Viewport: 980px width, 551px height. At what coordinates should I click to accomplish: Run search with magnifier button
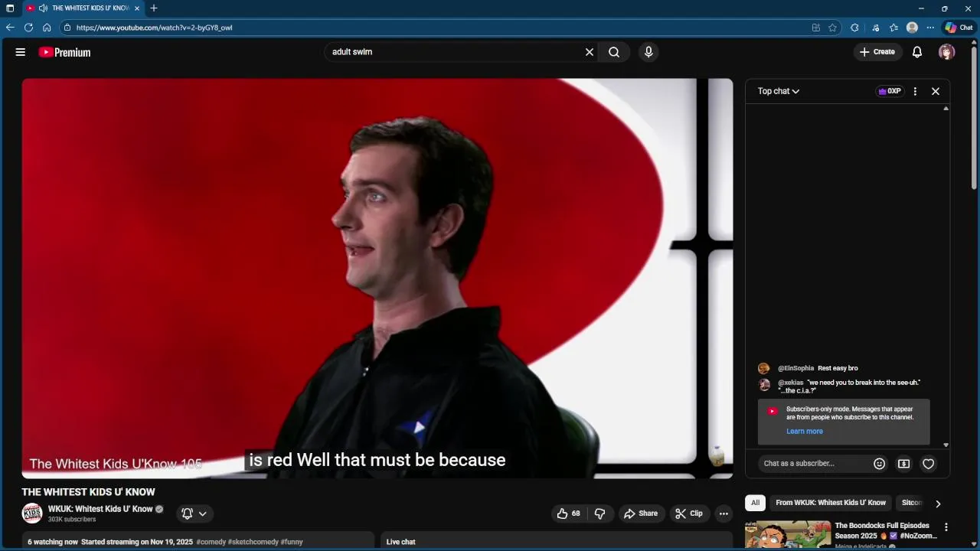pyautogui.click(x=614, y=52)
